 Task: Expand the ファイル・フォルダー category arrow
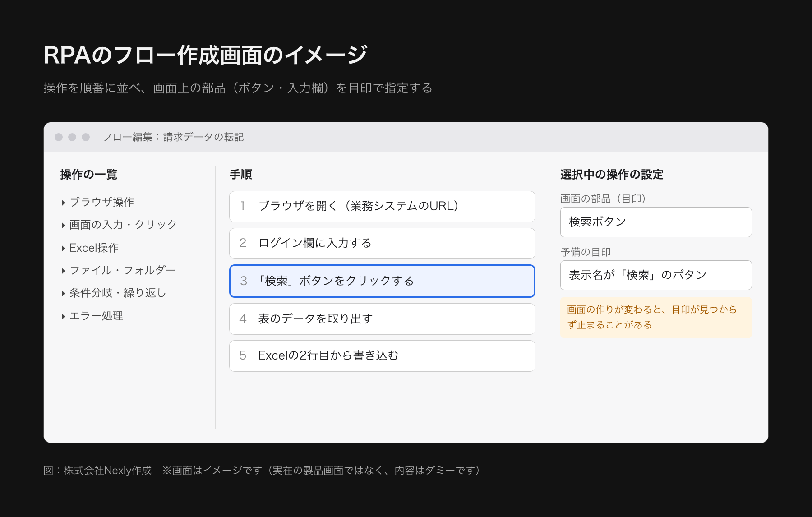[x=63, y=271]
